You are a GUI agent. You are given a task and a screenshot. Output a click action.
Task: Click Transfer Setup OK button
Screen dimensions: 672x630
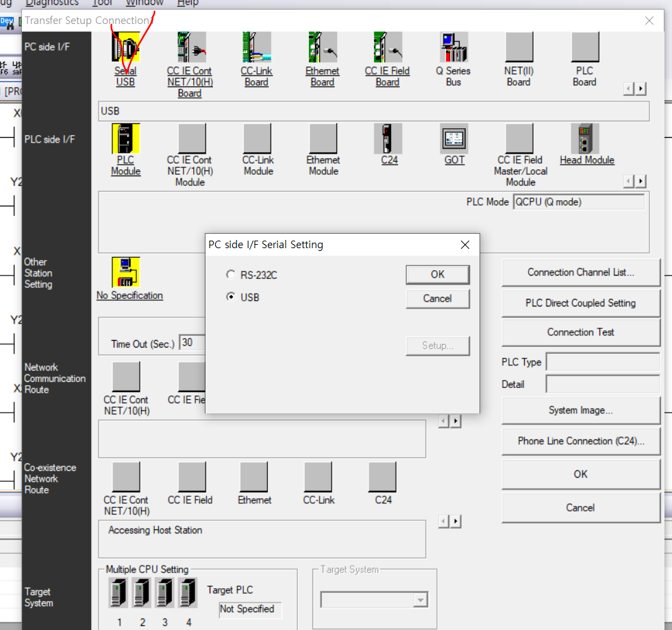581,474
